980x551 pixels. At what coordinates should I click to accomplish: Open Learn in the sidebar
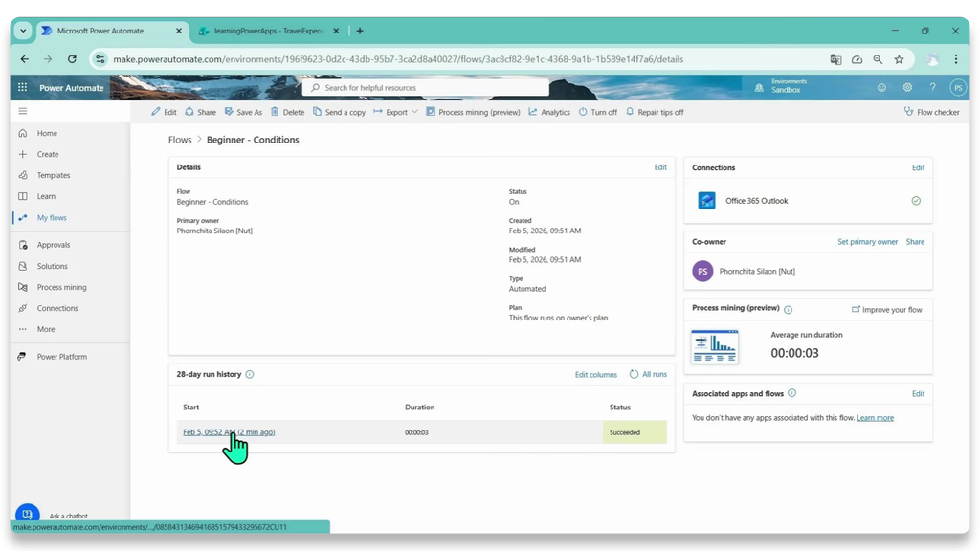pos(46,196)
